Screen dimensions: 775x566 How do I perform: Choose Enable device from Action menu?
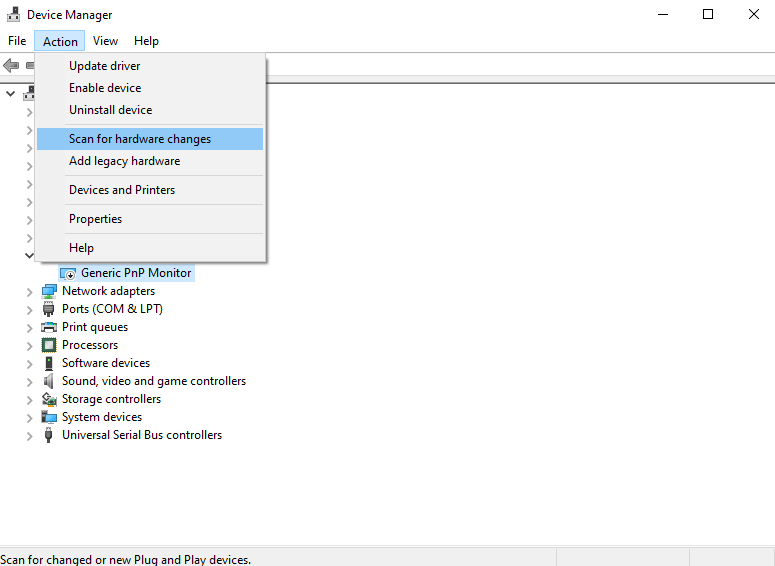tap(150, 88)
